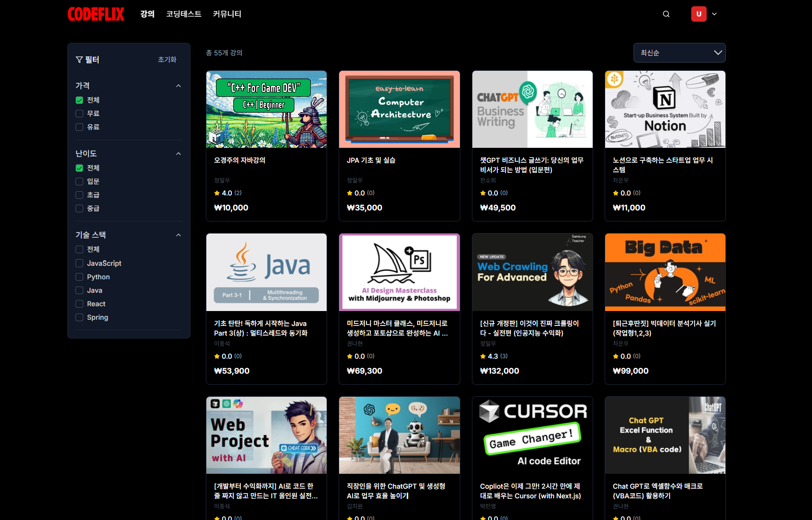Click the 필터 funnel icon
The image size is (812, 520).
click(x=79, y=60)
